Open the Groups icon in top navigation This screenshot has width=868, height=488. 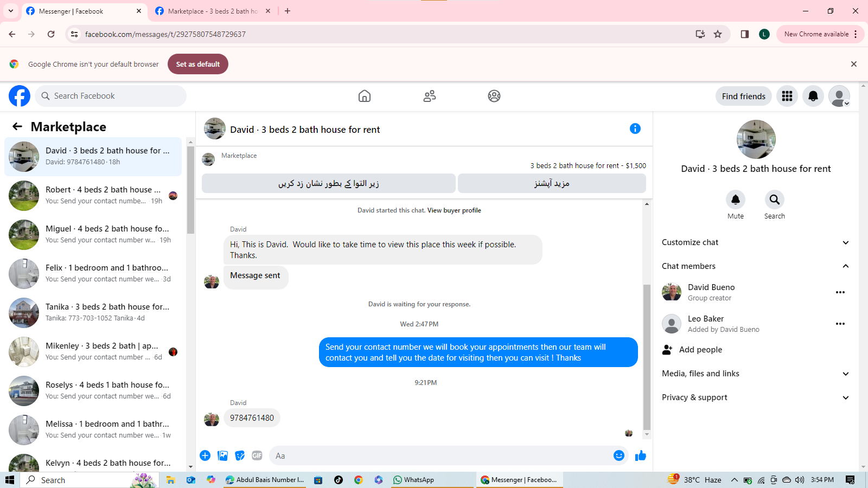[494, 96]
